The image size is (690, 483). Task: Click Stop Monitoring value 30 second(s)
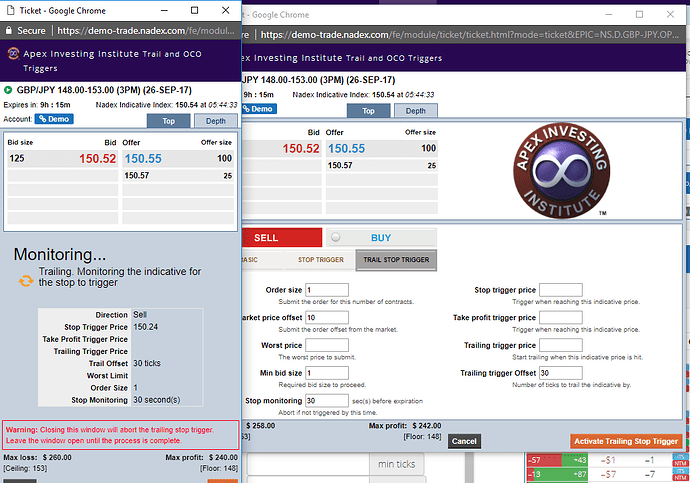[157, 400]
